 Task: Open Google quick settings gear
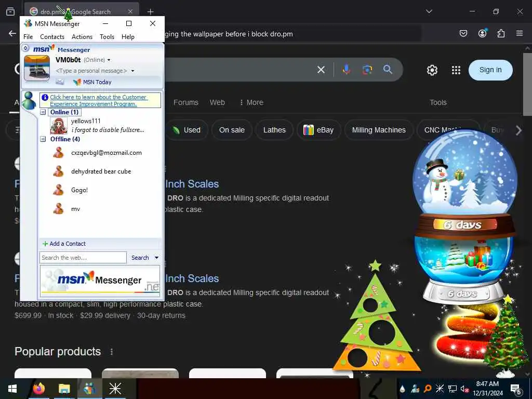point(432,70)
